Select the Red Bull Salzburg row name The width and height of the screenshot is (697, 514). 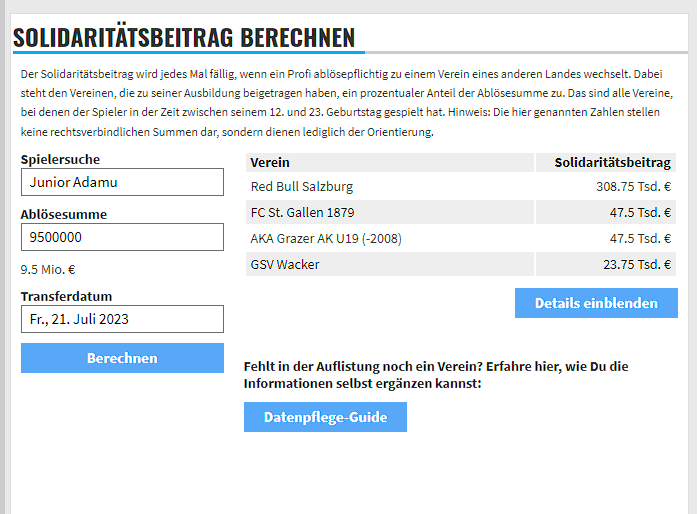tap(302, 186)
